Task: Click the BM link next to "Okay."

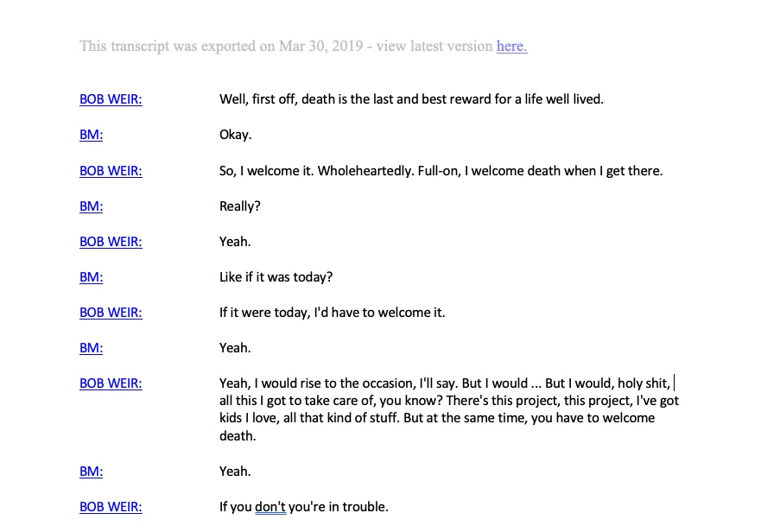Action: tap(91, 136)
